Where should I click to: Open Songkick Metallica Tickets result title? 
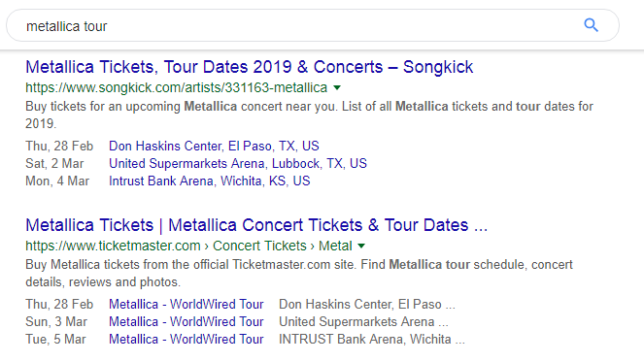click(x=250, y=67)
